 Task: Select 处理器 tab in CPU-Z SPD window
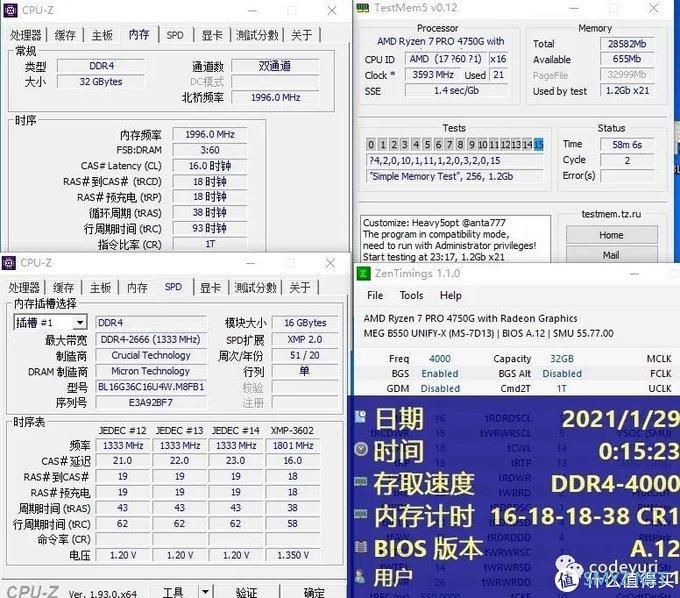[x=24, y=288]
